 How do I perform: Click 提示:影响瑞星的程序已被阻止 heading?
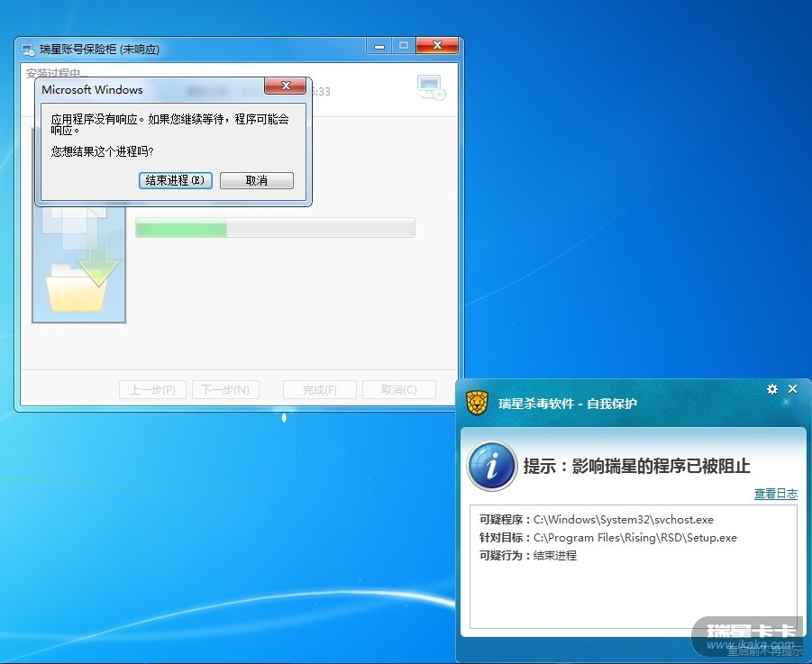(636, 466)
